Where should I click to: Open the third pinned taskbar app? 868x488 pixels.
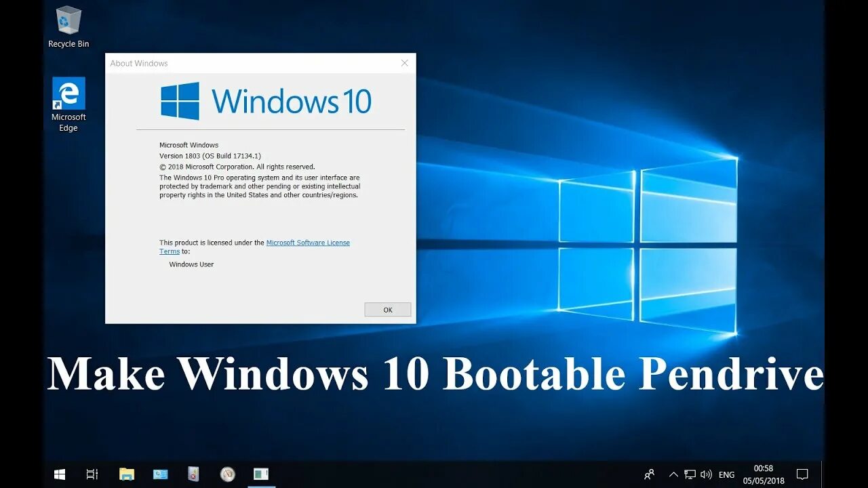[x=161, y=474]
